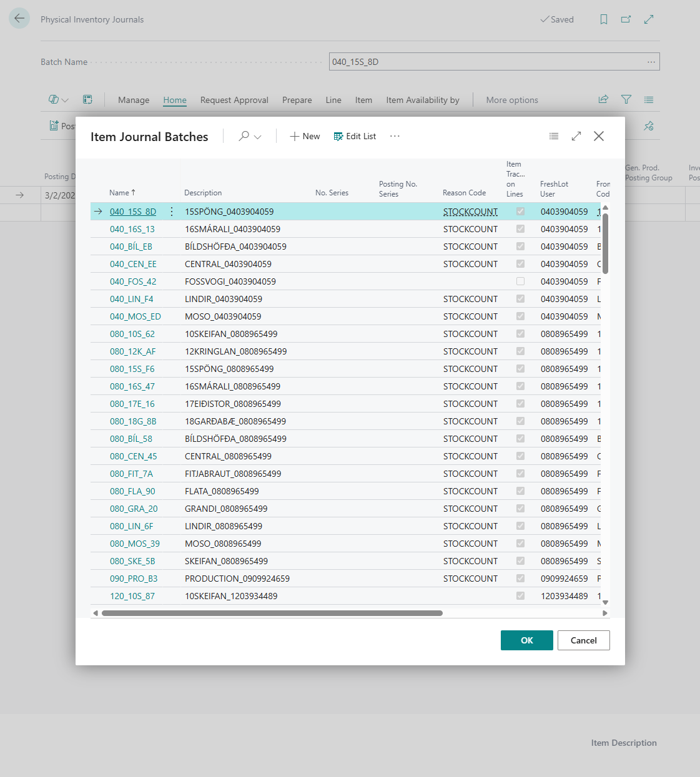Screen dimensions: 700x777
Task: Open the dialog's more actions ellipsis
Action: [x=395, y=136]
